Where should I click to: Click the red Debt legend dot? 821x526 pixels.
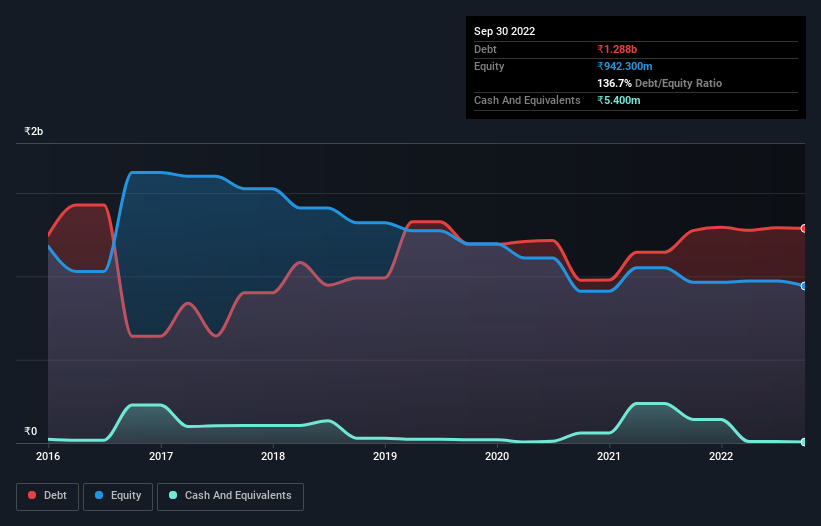(32, 495)
